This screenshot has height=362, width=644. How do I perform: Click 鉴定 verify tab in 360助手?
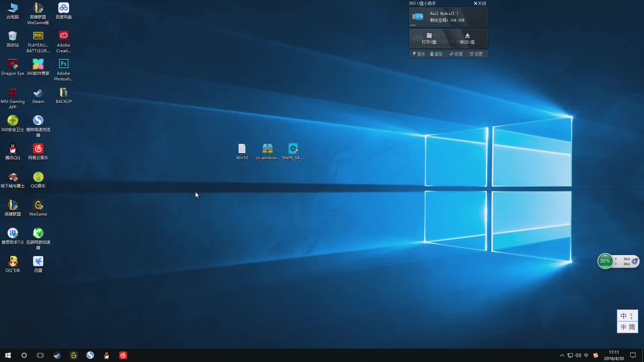(437, 54)
